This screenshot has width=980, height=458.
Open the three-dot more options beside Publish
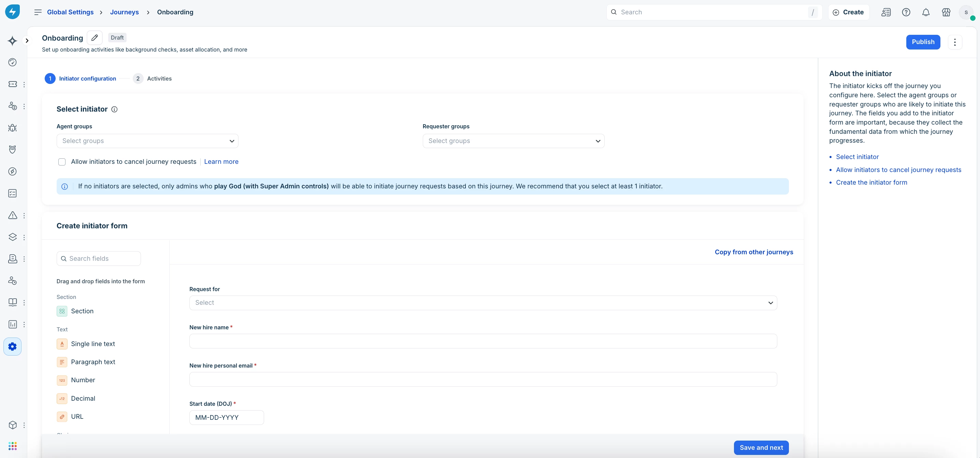point(954,42)
